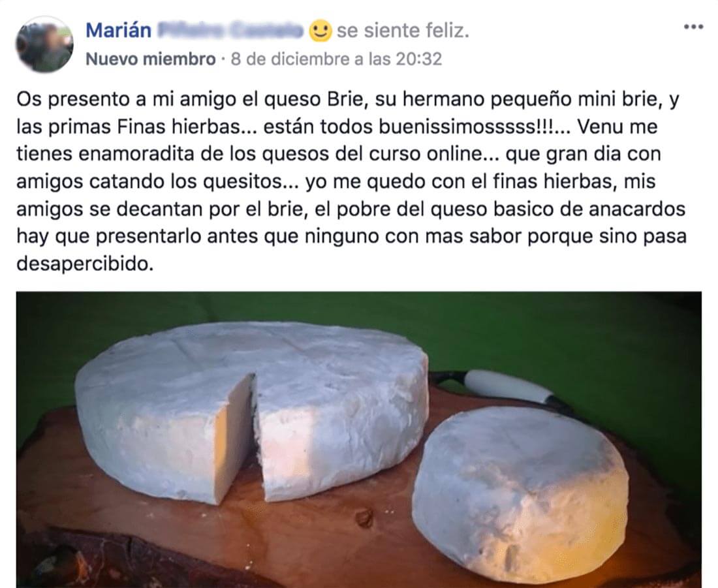Click the dark knot on the wooden board

click(364, 518)
